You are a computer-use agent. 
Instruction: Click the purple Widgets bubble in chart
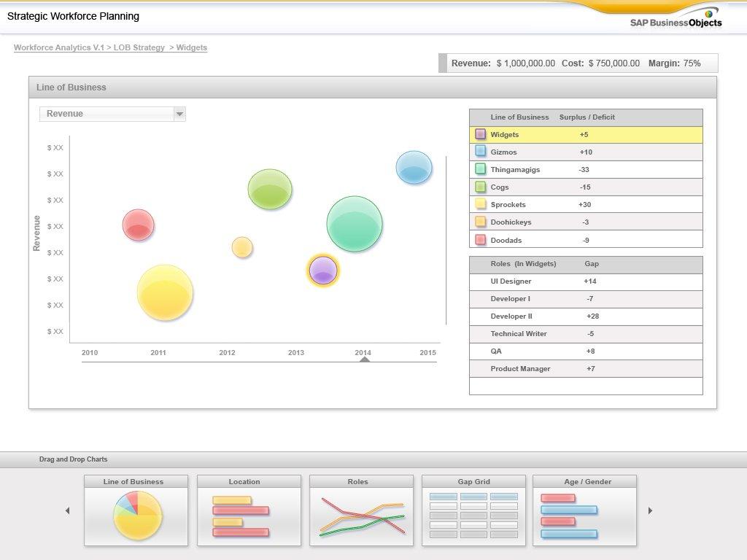point(323,271)
